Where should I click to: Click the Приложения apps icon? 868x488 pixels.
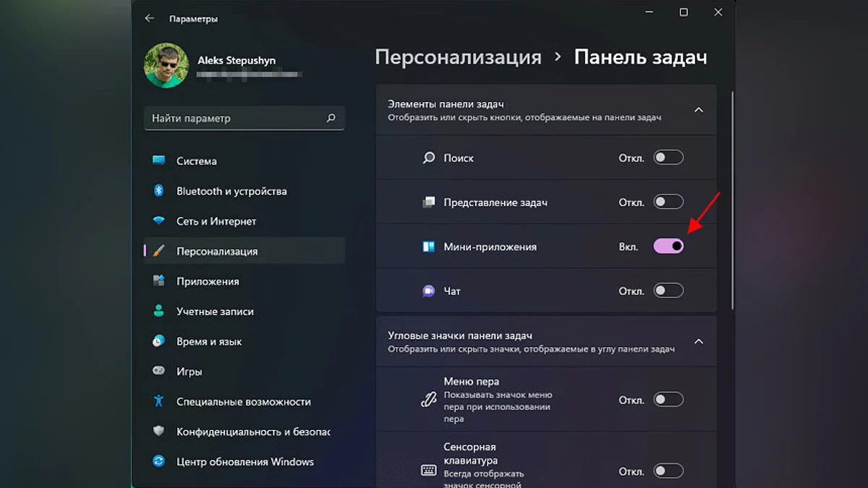158,281
